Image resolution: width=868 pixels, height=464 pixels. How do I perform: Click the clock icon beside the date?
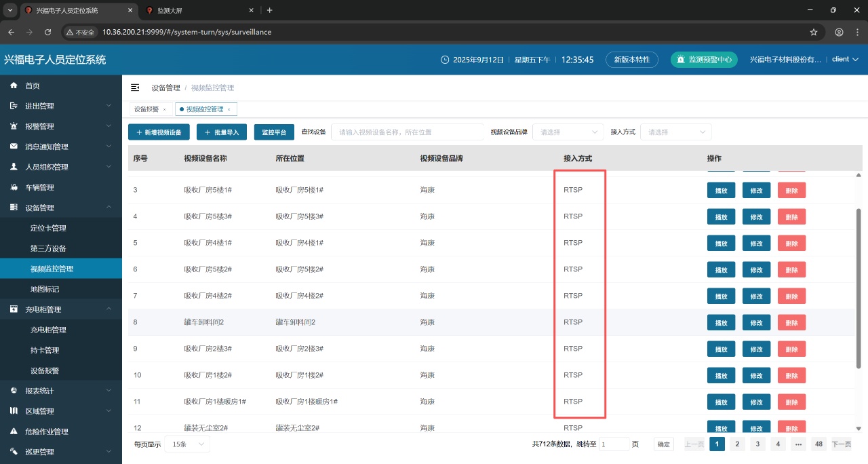(445, 60)
